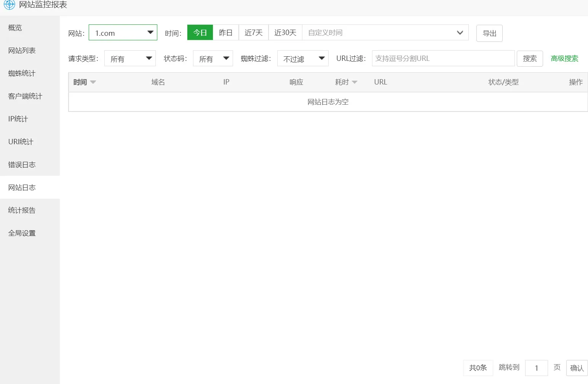Sort by the 时间 column arrow
Image resolution: width=588 pixels, height=384 pixels.
click(93, 82)
